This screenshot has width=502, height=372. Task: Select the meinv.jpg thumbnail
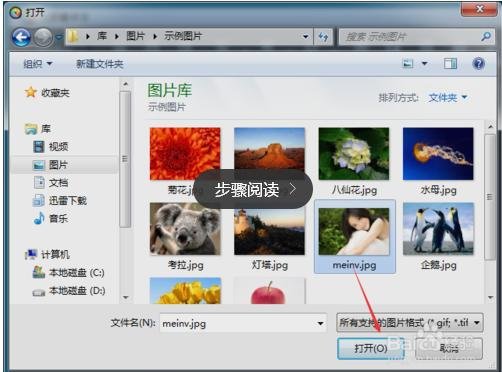click(354, 232)
